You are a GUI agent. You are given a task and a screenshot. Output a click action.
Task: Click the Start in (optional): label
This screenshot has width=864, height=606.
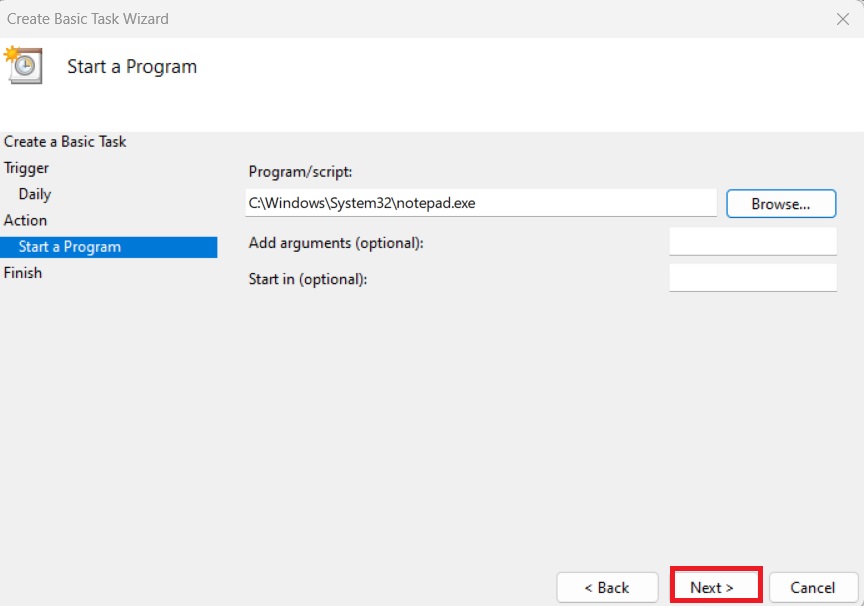click(308, 279)
